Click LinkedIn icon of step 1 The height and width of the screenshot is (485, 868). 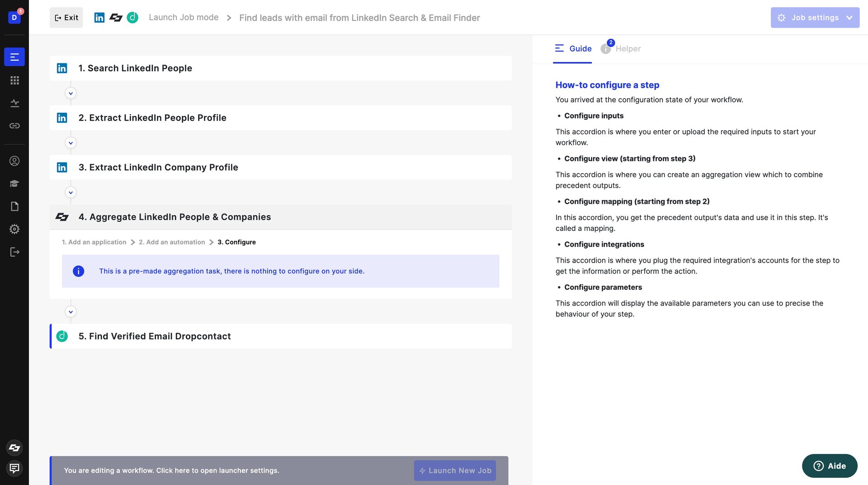pyautogui.click(x=62, y=68)
